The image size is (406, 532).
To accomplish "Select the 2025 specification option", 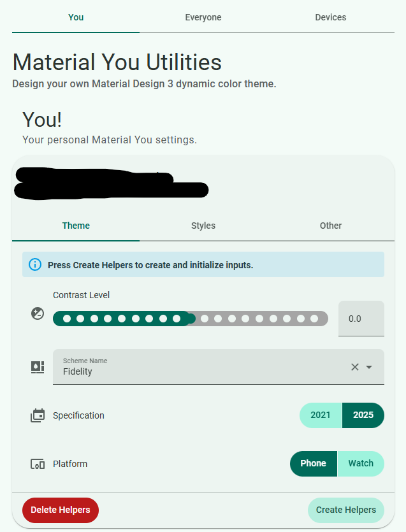I will point(363,415).
